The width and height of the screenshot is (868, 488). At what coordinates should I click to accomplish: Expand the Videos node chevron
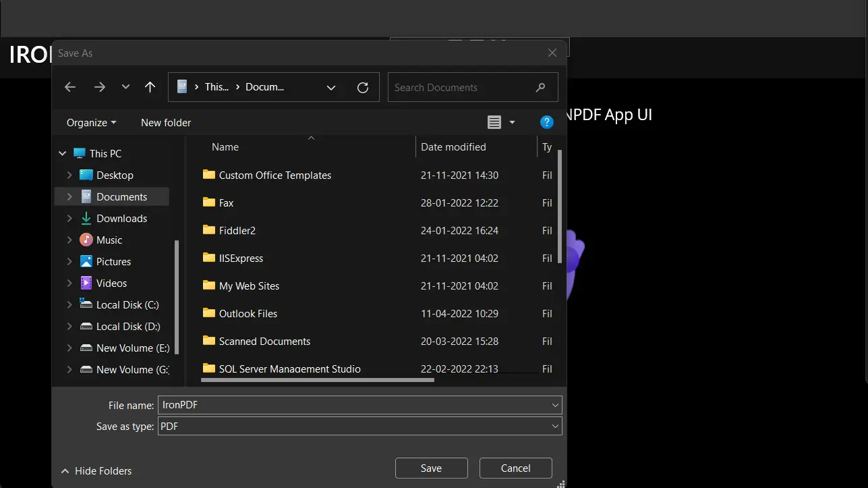[x=69, y=283]
